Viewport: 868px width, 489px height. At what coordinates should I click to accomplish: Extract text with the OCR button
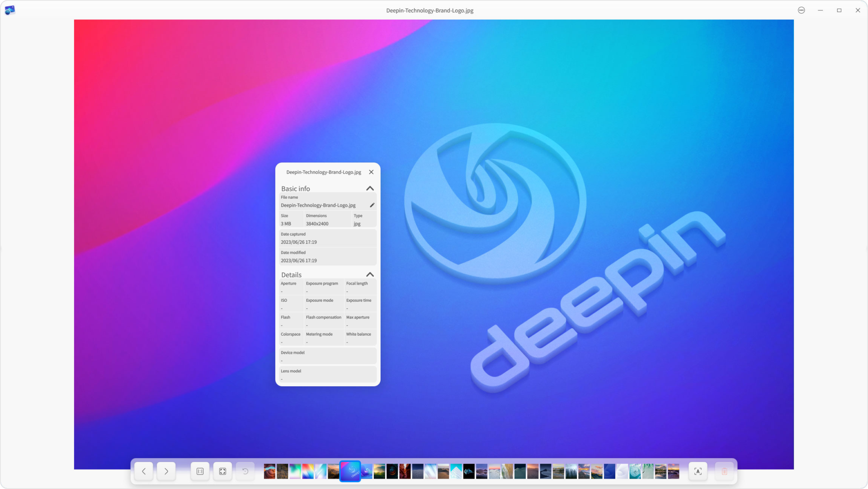pyautogui.click(x=698, y=471)
